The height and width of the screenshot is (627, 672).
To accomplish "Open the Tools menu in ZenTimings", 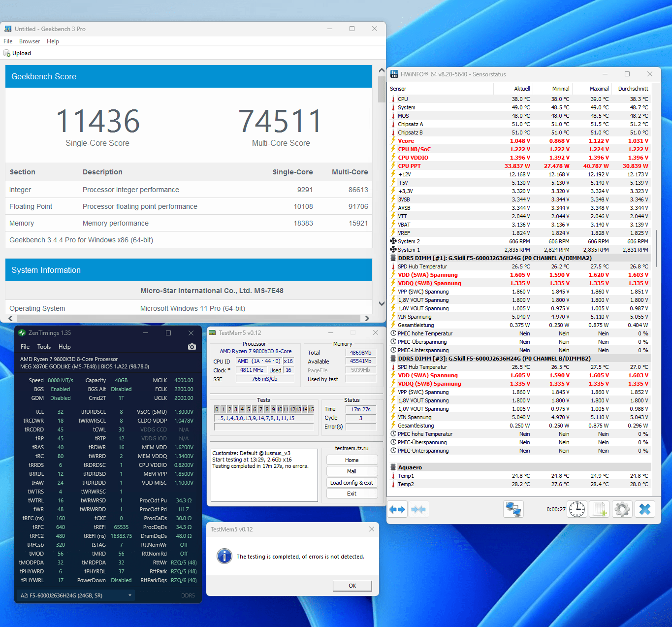I will (x=44, y=346).
